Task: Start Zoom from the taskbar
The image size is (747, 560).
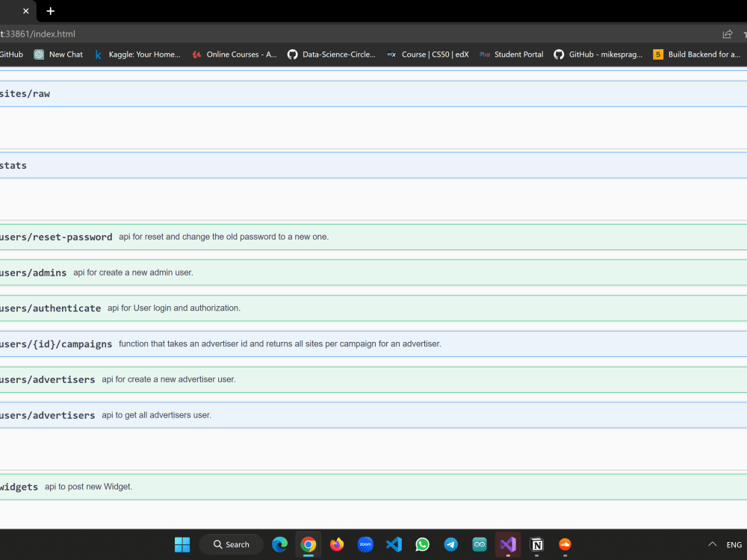Action: pyautogui.click(x=365, y=544)
